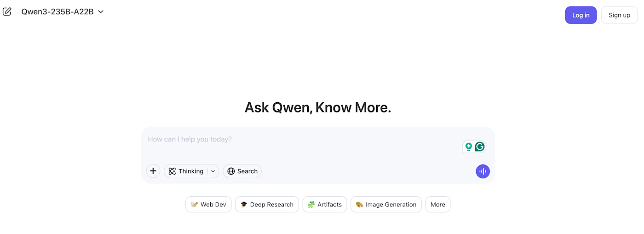Select the Deep Research chip
This screenshot has height=234, width=644.
tap(267, 205)
